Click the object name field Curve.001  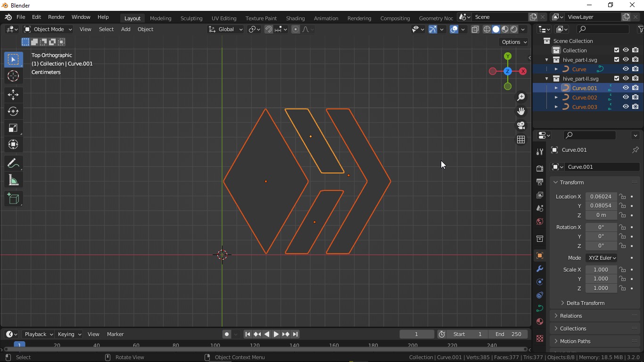603,167
